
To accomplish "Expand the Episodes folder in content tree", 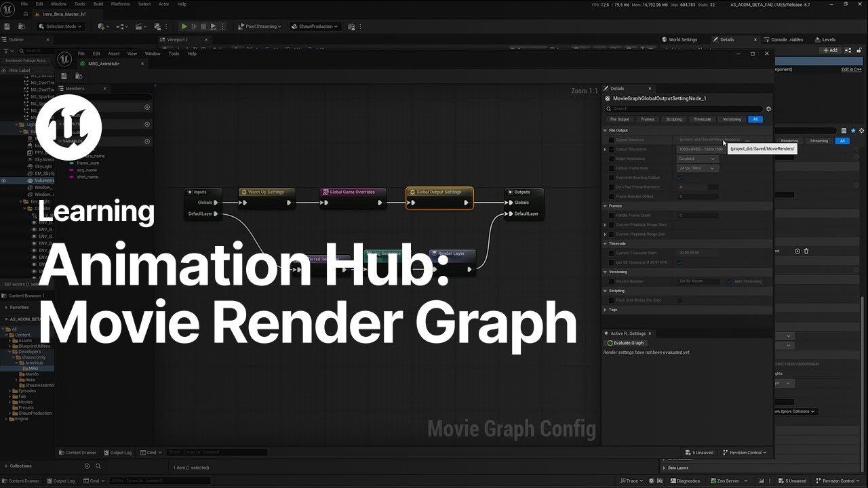I will point(10,391).
